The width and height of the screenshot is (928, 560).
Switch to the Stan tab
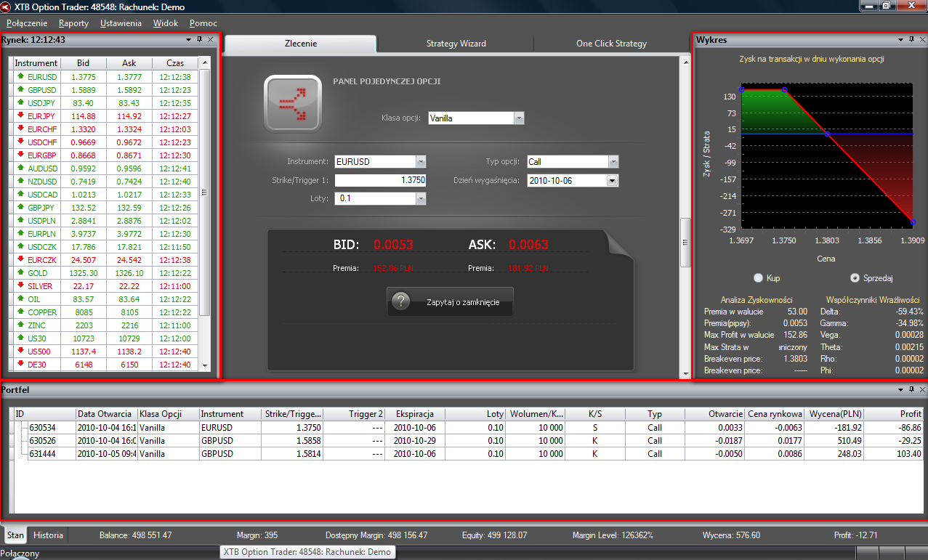pos(15,535)
